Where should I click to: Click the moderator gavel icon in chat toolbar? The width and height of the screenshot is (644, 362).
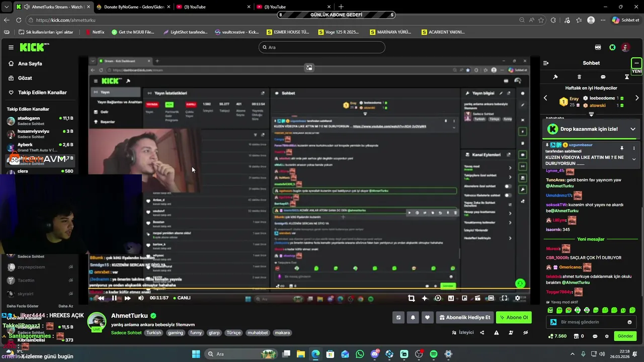(x=555, y=77)
